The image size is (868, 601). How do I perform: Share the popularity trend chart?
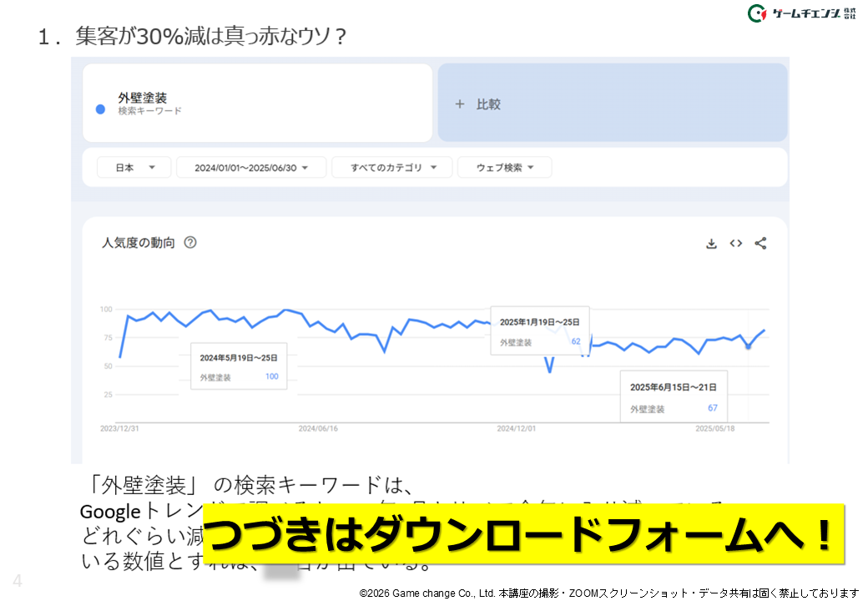tap(760, 244)
